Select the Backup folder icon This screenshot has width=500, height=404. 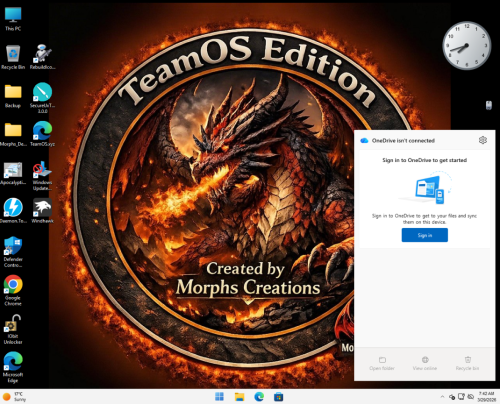pos(13,96)
